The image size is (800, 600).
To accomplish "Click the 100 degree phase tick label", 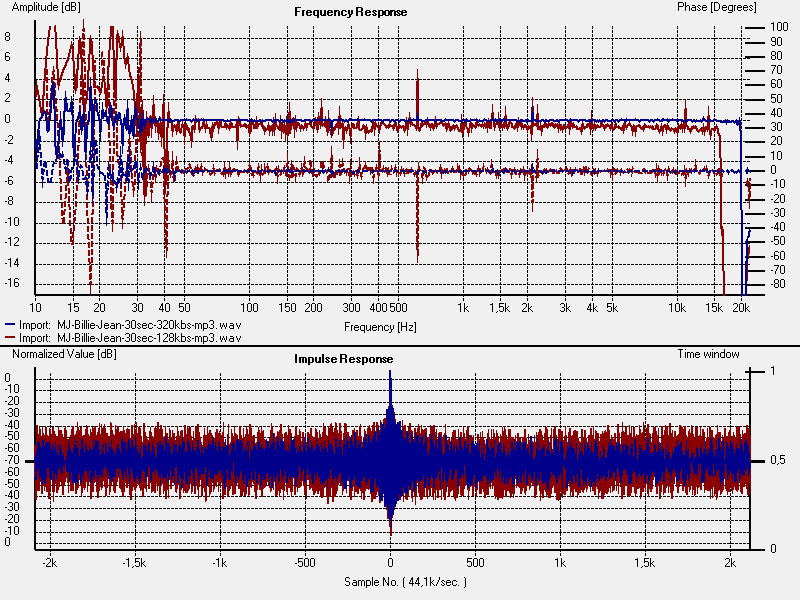I will pos(779,27).
